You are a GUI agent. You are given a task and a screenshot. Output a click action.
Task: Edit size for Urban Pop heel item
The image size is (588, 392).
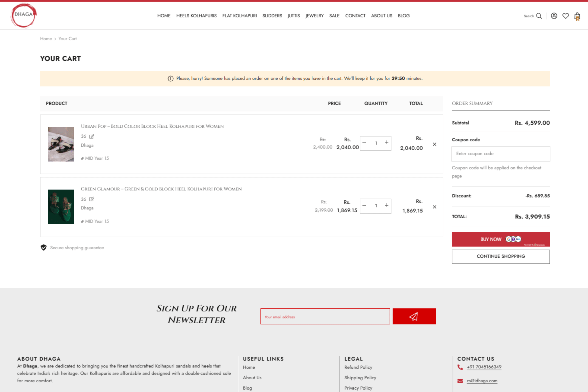[92, 136]
